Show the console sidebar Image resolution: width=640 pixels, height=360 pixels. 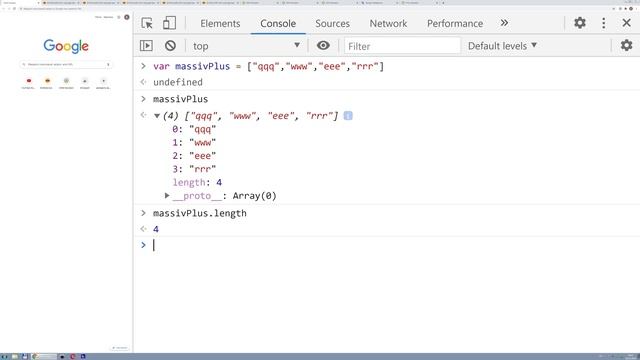coord(146,46)
